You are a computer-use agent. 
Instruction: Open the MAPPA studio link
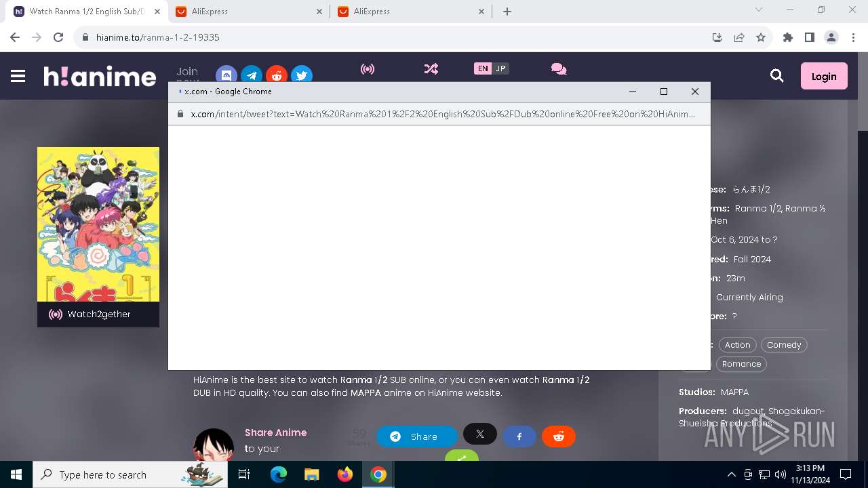(x=734, y=392)
